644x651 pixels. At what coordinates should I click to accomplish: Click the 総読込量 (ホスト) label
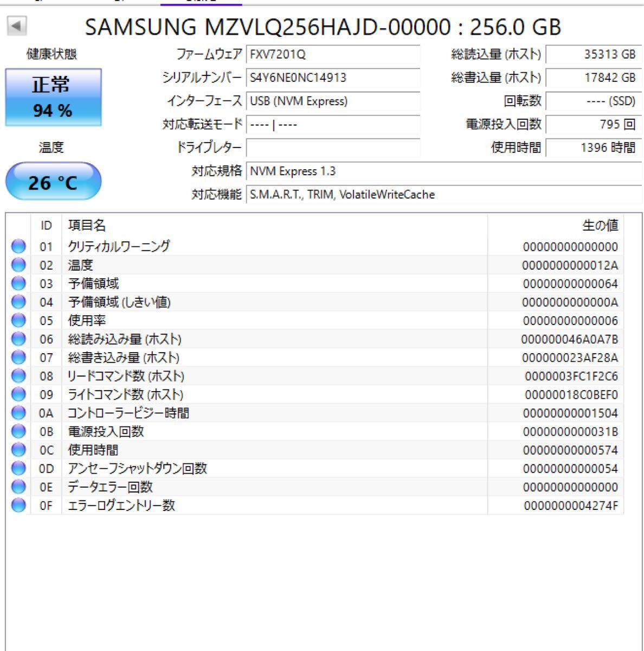pyautogui.click(x=496, y=54)
